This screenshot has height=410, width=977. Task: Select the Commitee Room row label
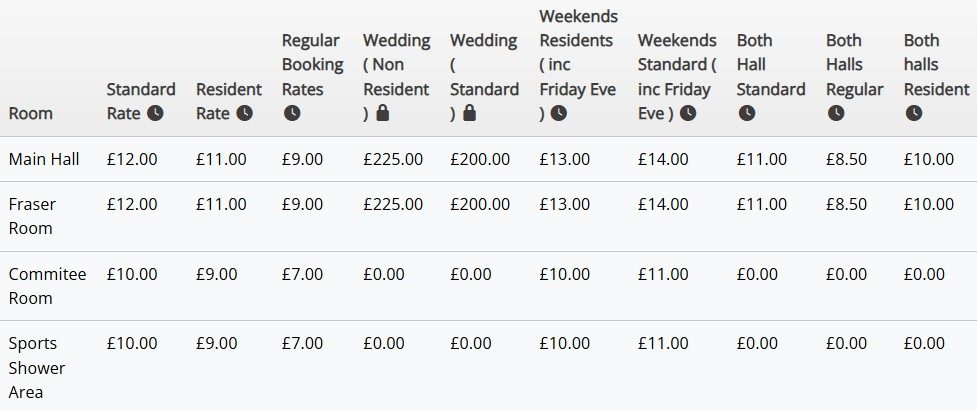pos(47,286)
